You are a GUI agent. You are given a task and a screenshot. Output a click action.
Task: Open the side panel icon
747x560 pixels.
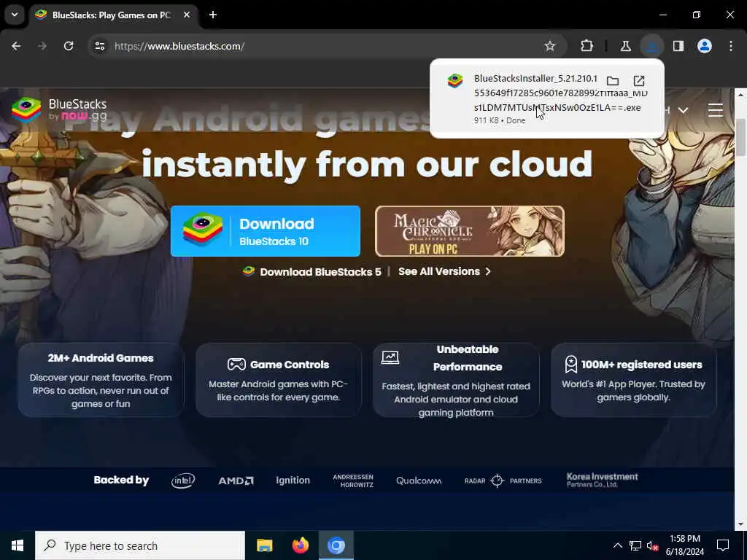point(678,46)
